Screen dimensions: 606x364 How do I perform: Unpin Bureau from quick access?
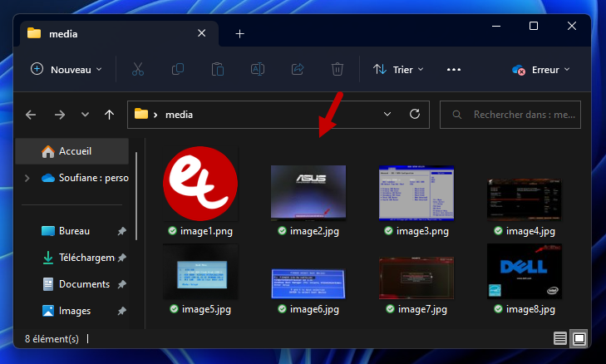(121, 232)
